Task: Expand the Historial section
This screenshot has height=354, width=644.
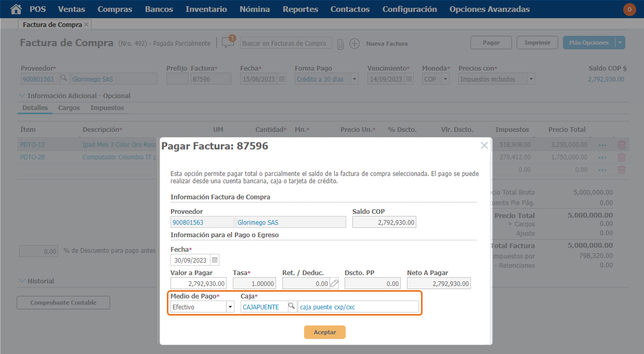Action: pyautogui.click(x=22, y=281)
